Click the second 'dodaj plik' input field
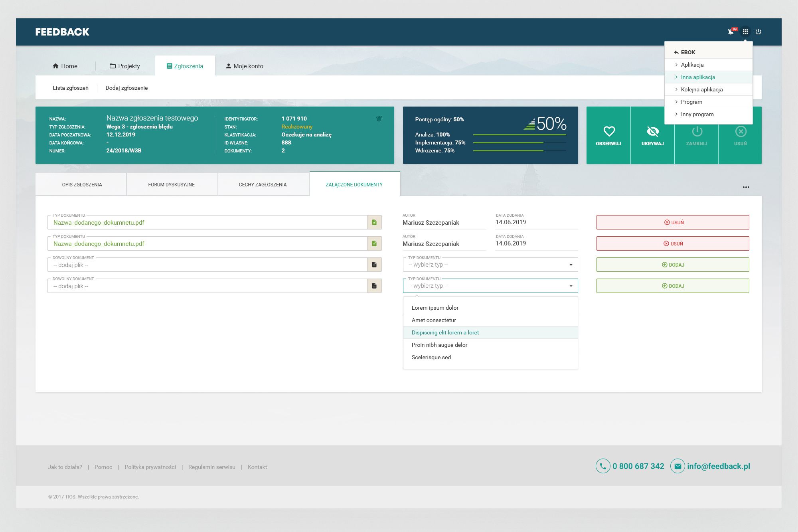The width and height of the screenshot is (798, 532). [x=207, y=286]
